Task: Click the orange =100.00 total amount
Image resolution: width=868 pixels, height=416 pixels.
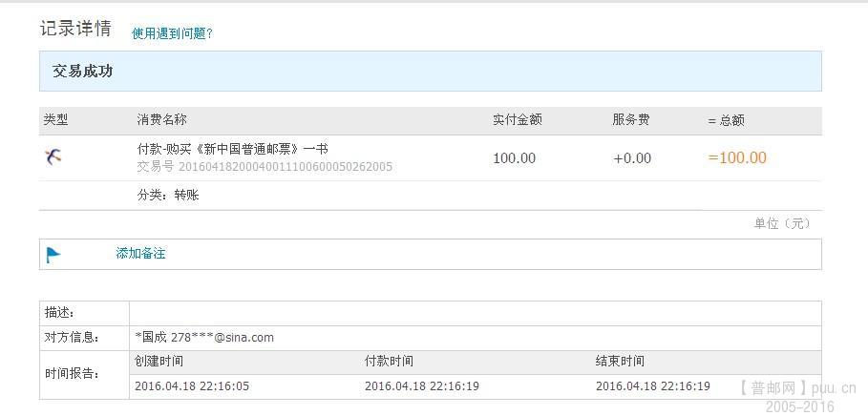Action: coord(736,158)
